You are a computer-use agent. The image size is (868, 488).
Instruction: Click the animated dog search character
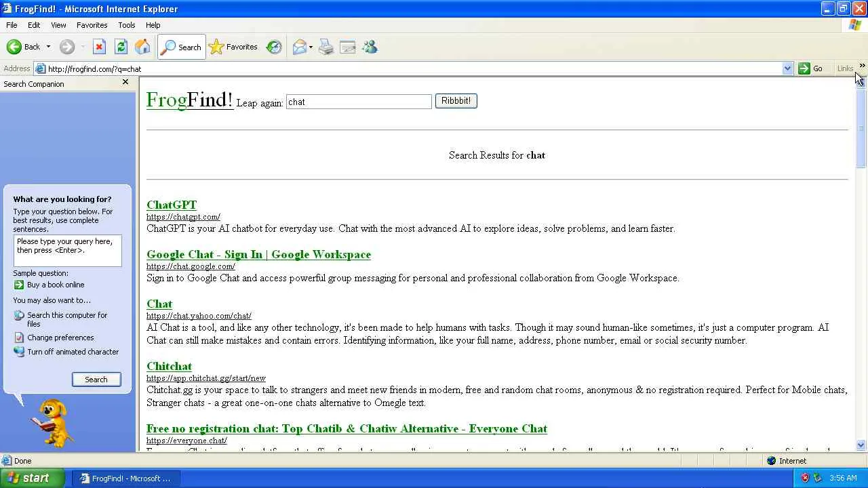pos(52,422)
